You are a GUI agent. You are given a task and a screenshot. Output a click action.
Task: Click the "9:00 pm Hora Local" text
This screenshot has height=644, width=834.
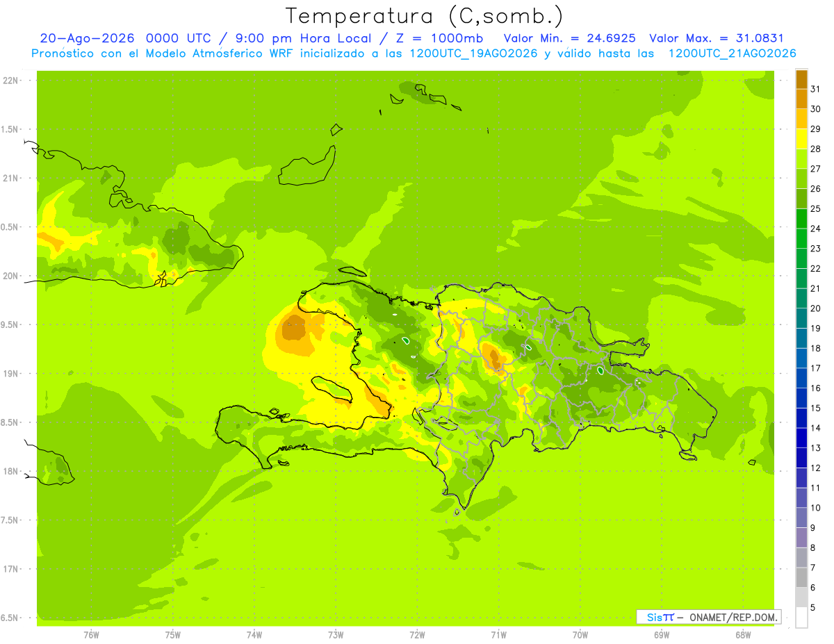pyautogui.click(x=301, y=38)
